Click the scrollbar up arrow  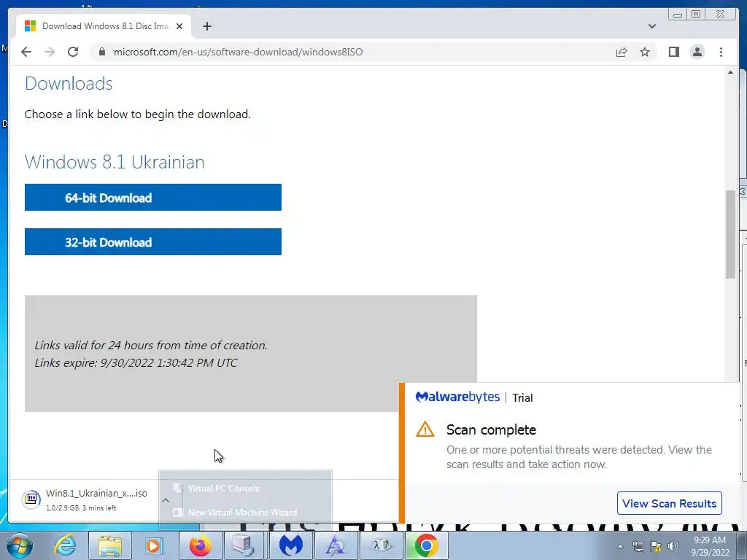click(x=730, y=72)
